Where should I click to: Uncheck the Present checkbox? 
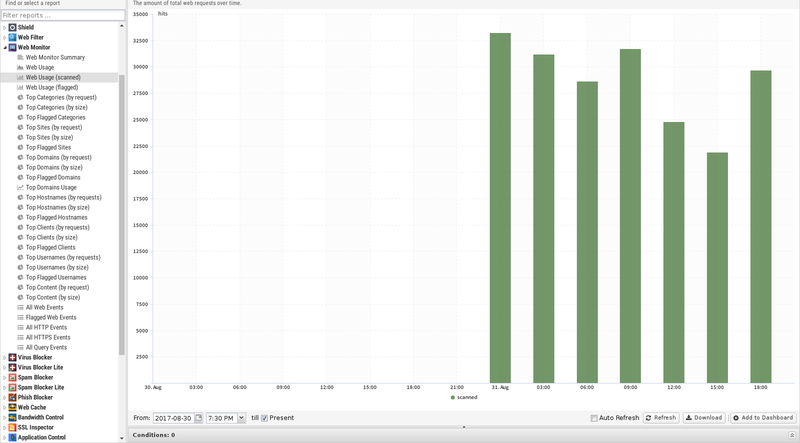pos(265,417)
